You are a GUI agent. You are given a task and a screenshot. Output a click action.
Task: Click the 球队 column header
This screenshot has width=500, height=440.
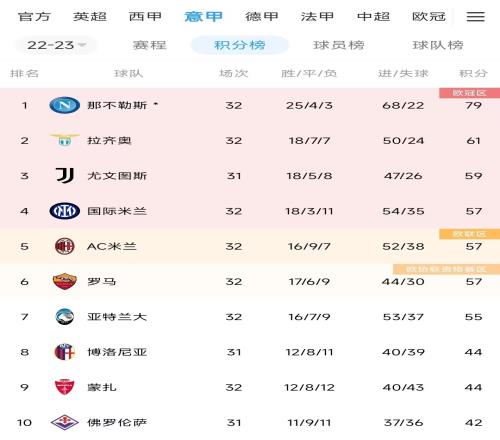(x=129, y=73)
